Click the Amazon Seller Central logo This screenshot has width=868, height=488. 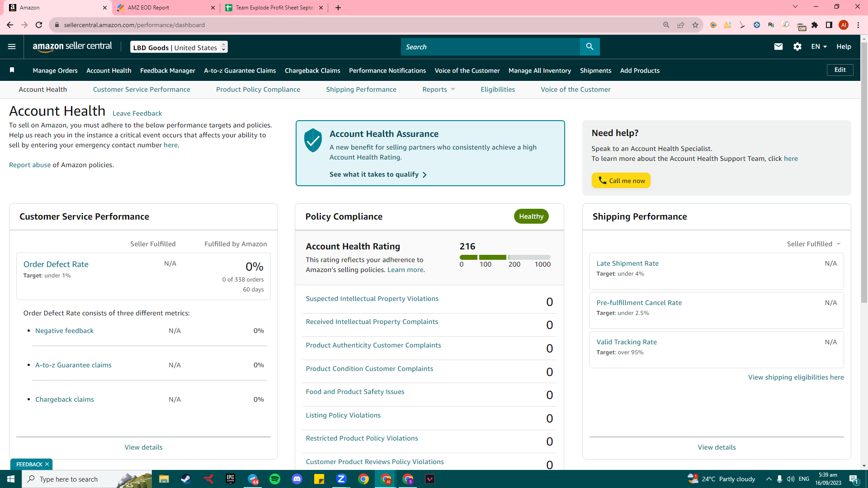pos(72,47)
